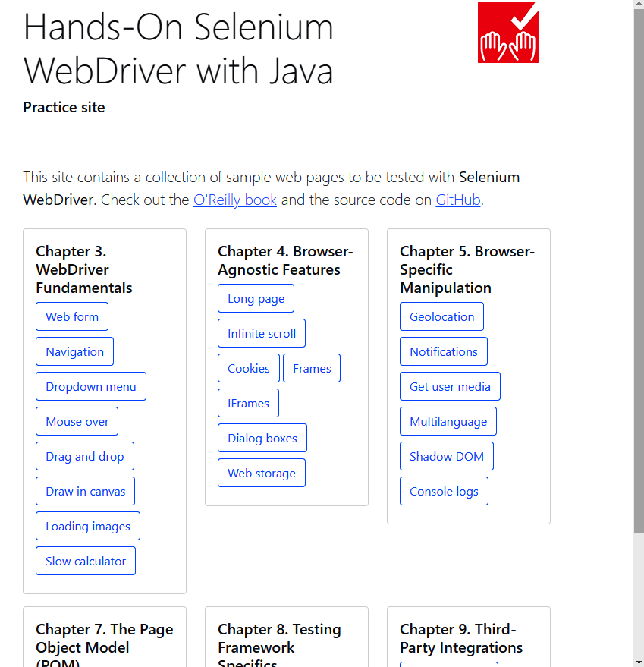Open the Frames page
The image size is (644, 667).
point(312,369)
